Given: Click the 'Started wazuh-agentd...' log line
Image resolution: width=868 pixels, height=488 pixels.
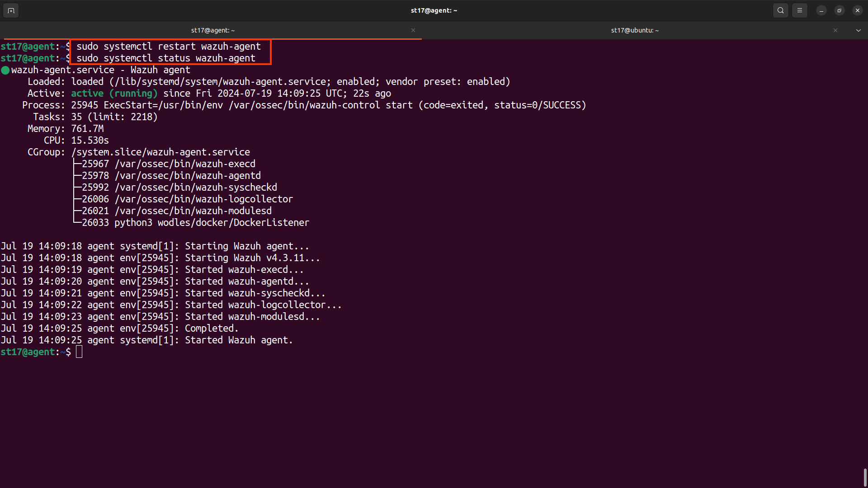Looking at the screenshot, I should pyautogui.click(x=155, y=282).
